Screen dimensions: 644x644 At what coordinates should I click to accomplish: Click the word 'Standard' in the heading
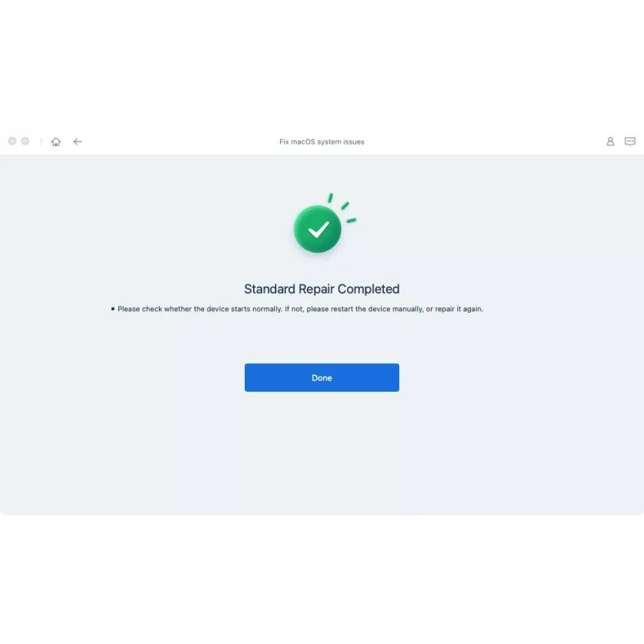click(x=270, y=289)
